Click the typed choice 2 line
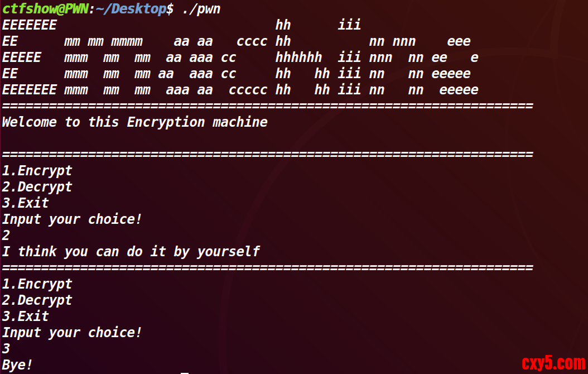This screenshot has height=374, width=588. 6,236
